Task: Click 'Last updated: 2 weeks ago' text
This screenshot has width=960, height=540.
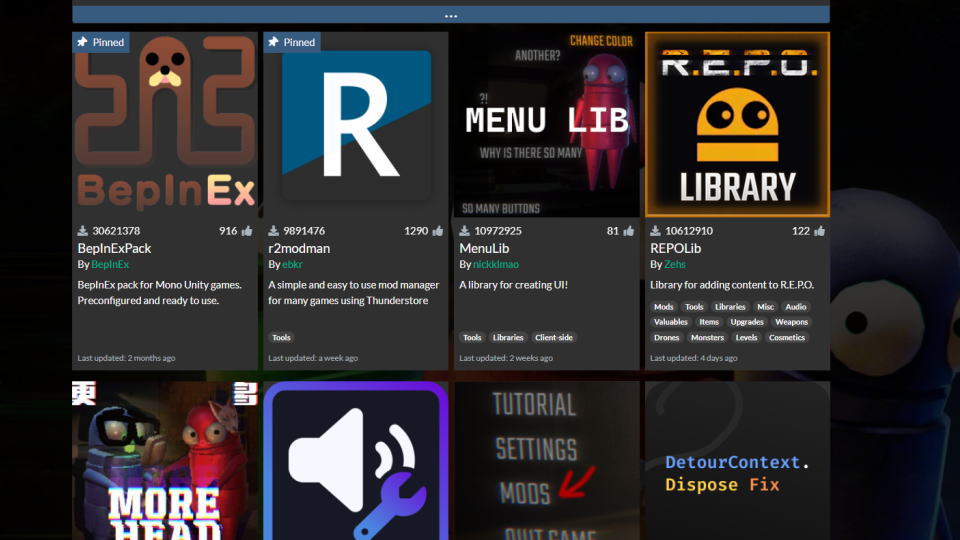Action: tap(506, 358)
